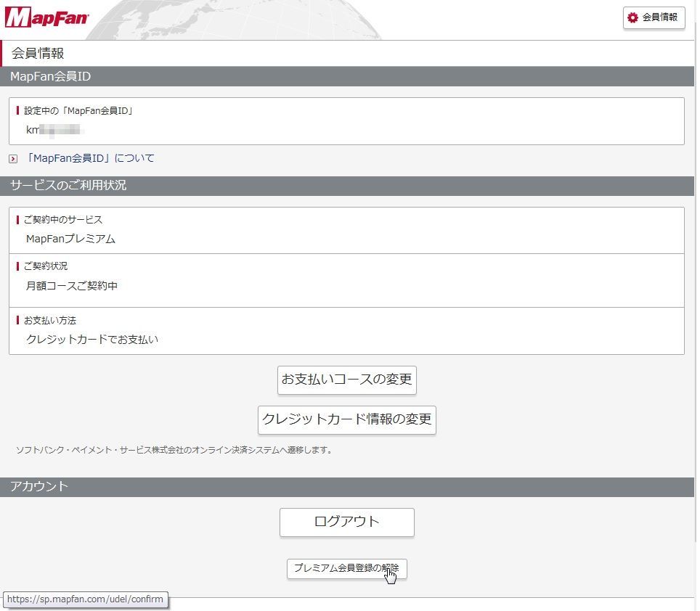This screenshot has height=611, width=700.
Task: Click the MapFan logo
Action: pos(46,18)
